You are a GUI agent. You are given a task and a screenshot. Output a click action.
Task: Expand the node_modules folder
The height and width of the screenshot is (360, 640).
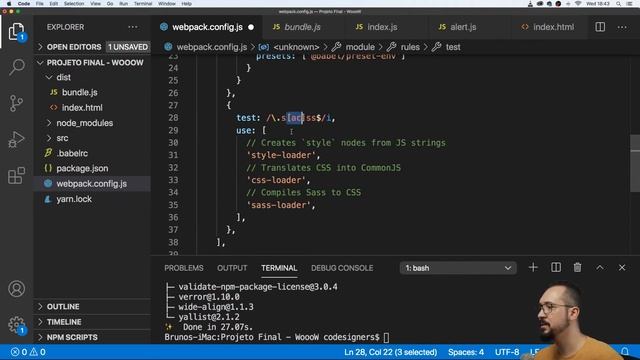[92, 123]
